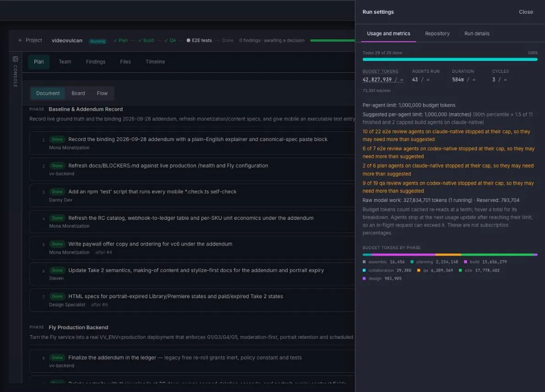Click the assembly legend swatch
This screenshot has height=392, width=545.
tap(364, 261)
